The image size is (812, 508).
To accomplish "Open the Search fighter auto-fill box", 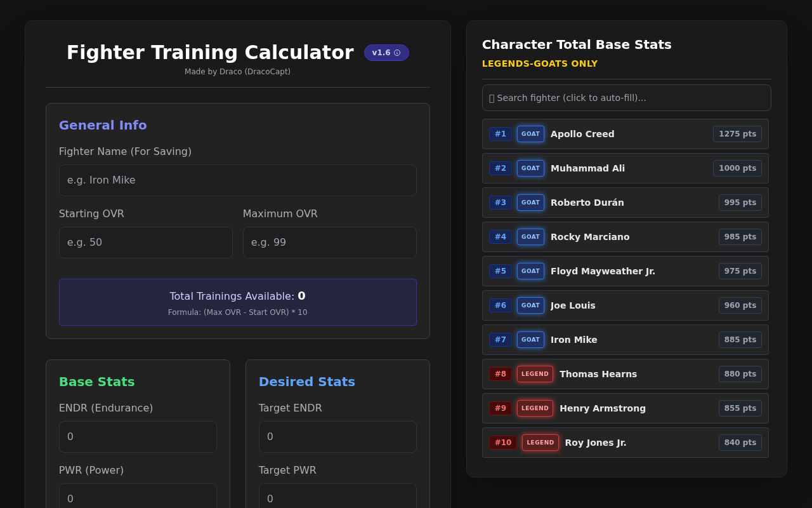I will pos(627,98).
